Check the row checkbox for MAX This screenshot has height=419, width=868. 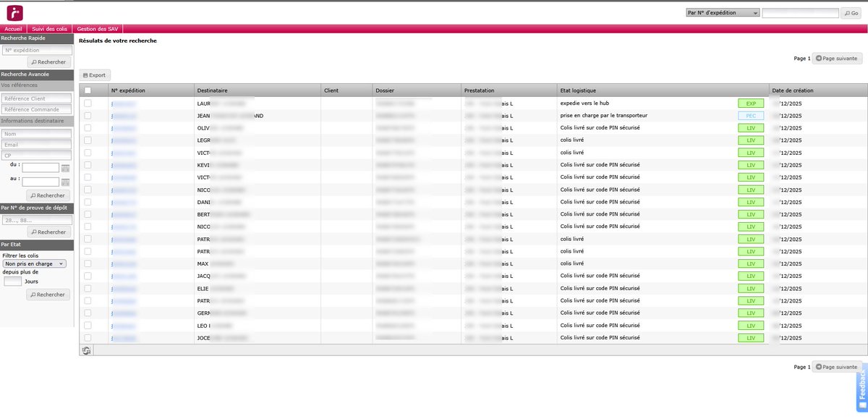click(x=88, y=263)
